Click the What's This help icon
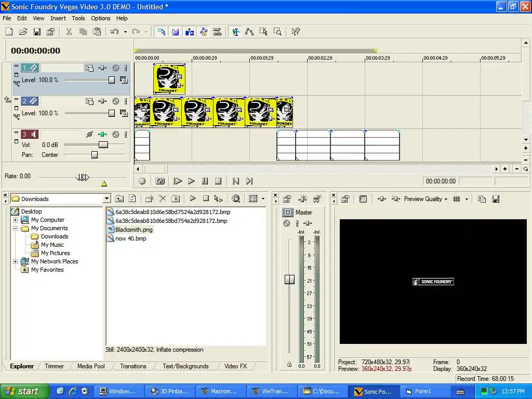This screenshot has width=532, height=399. coord(296,32)
